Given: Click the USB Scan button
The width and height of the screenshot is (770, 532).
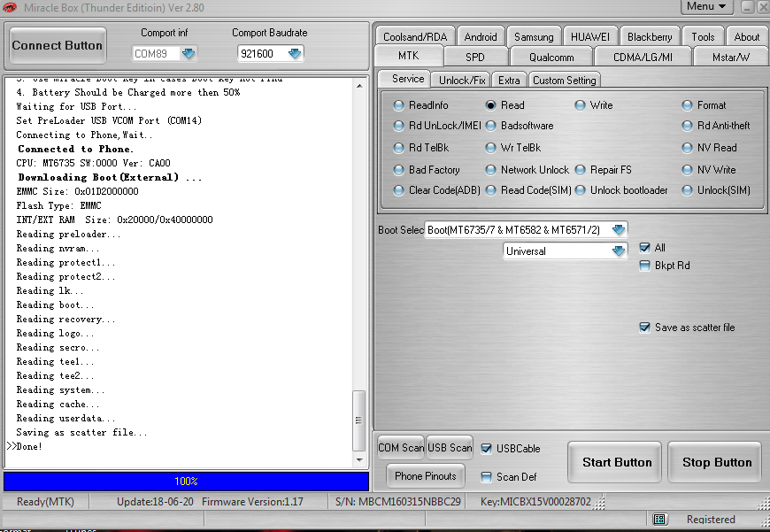Looking at the screenshot, I should coord(450,448).
